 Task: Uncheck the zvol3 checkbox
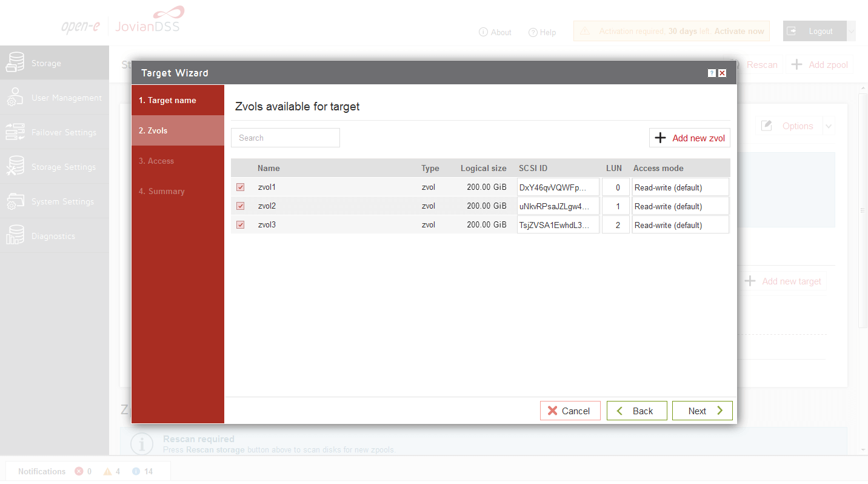click(x=240, y=225)
